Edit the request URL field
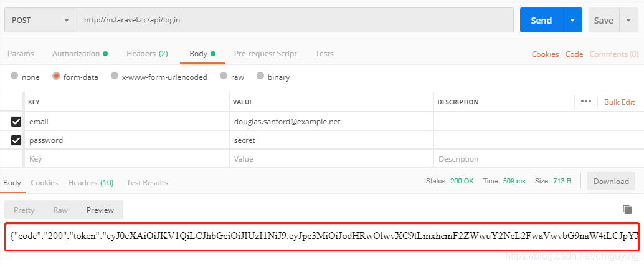This screenshot has height=267, width=644. [x=295, y=20]
